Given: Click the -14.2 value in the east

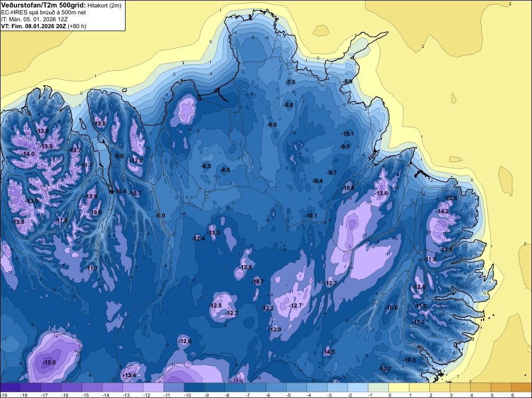Looking at the screenshot, I should [x=443, y=211].
